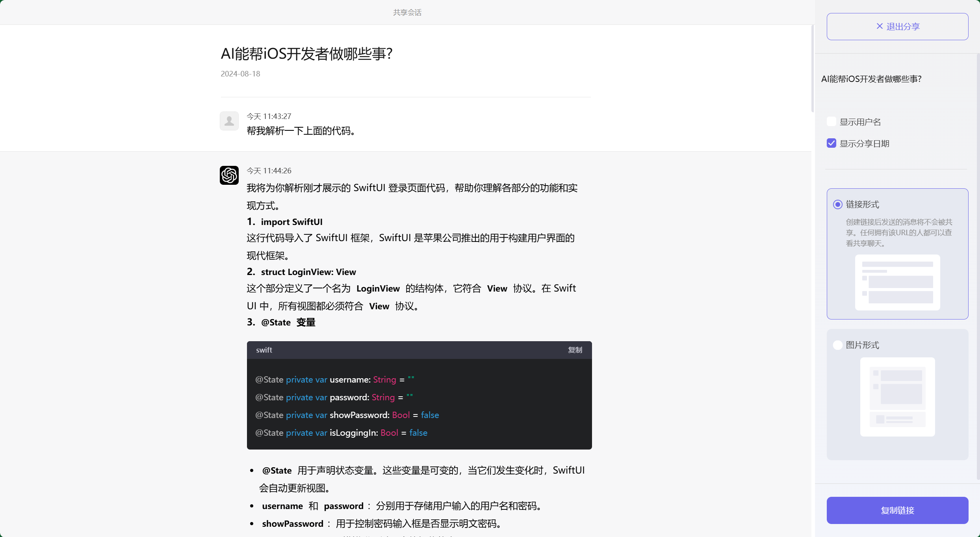Click the sidebar conversation title AI能帮iOS开发者做哪些事?
Screen dimensions: 980x537
click(x=871, y=79)
